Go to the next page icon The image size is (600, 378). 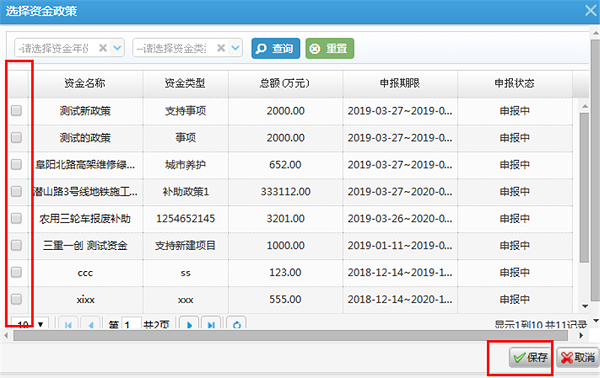(189, 324)
